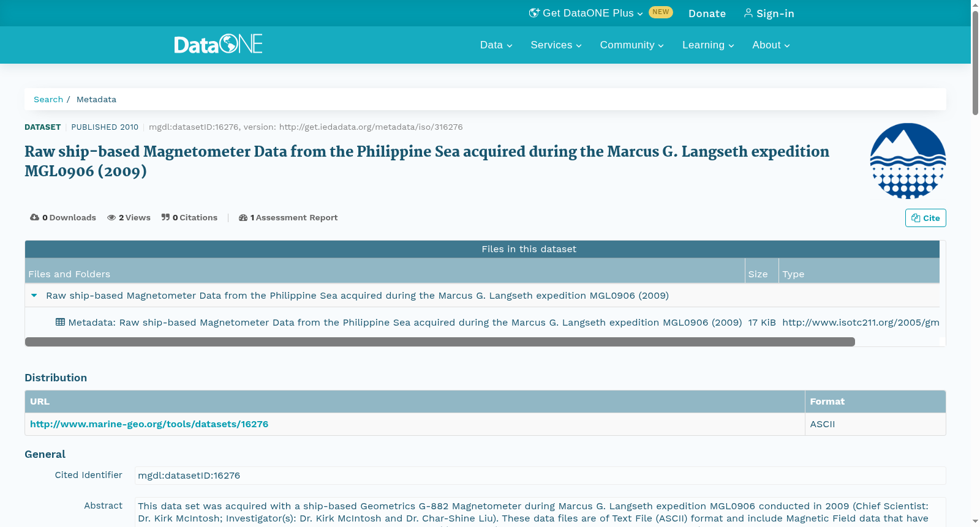This screenshot has width=980, height=527.
Task: Click the metadata table icon
Action: tap(60, 322)
